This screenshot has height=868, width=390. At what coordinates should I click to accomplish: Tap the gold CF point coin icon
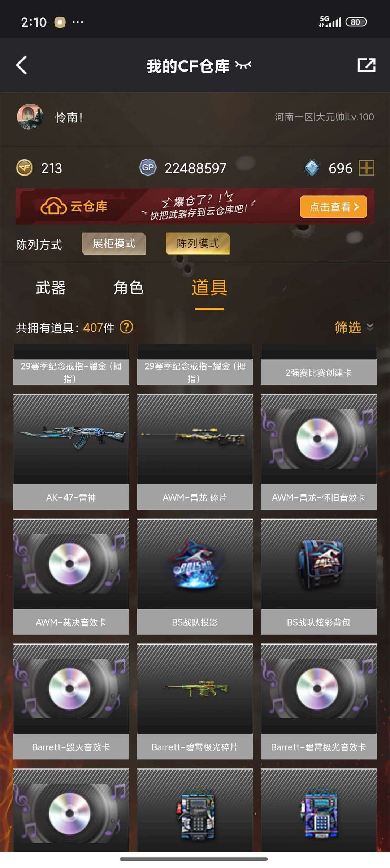(25, 168)
